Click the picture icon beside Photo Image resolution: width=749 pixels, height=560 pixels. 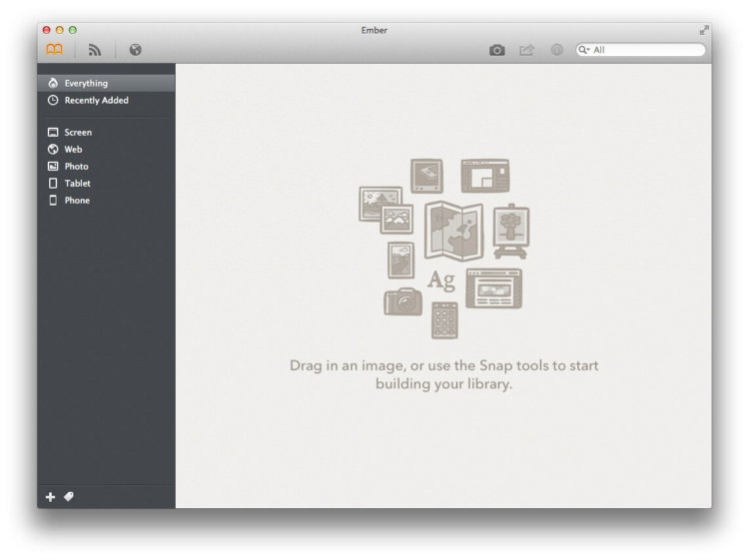coord(53,166)
